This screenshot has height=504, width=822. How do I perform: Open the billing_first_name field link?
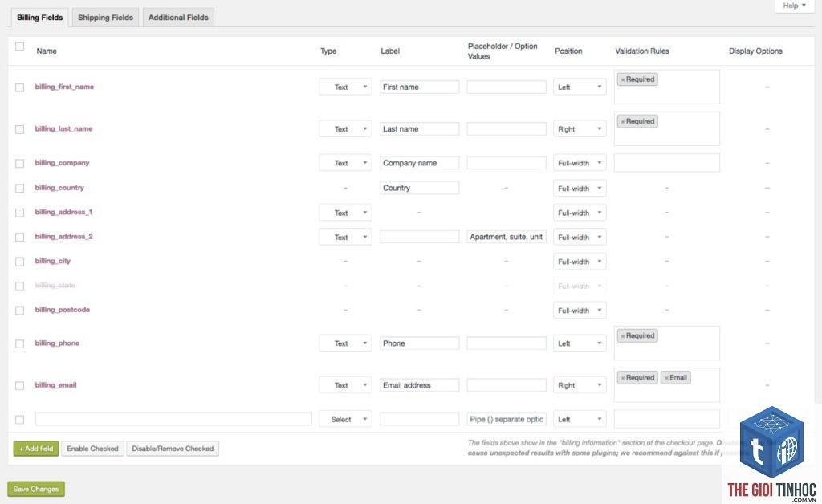(x=64, y=87)
